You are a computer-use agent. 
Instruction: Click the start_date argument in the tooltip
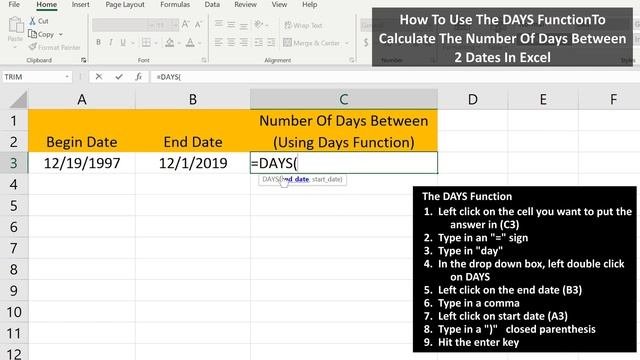[327, 179]
